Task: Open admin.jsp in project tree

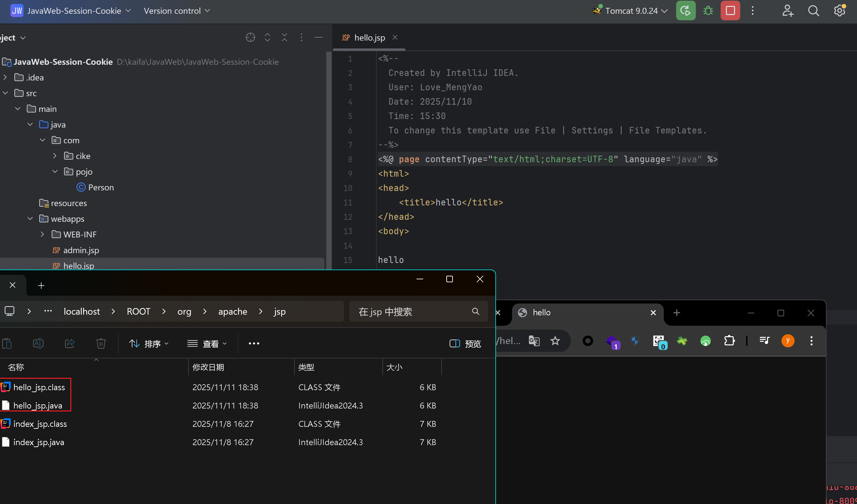Action: click(x=81, y=250)
